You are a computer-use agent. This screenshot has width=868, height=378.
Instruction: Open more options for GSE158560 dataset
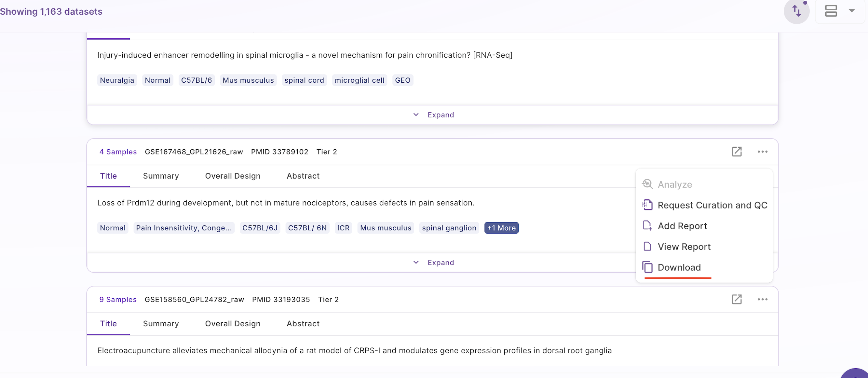(x=763, y=299)
